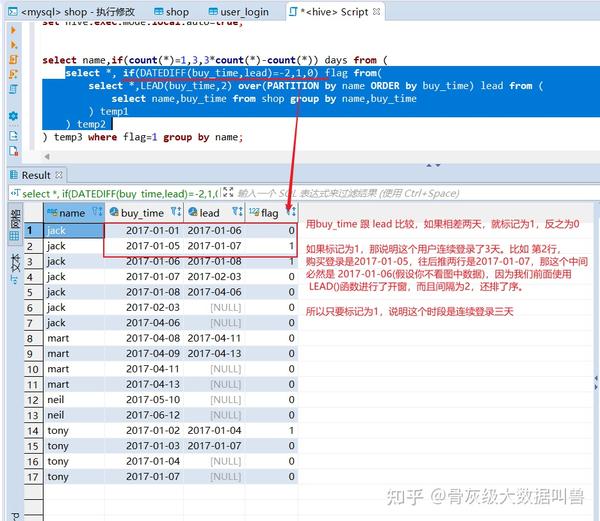Click the name column header

pos(74,212)
